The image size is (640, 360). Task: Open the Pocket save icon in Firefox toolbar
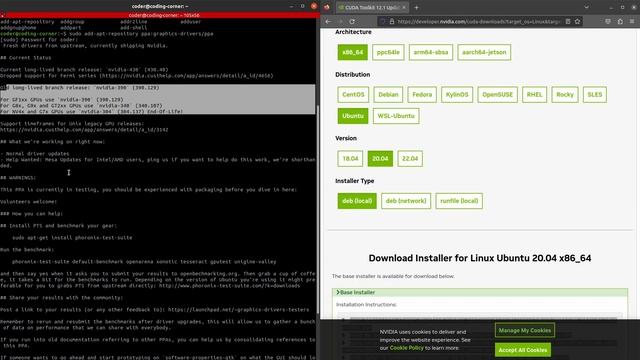tap(608, 21)
